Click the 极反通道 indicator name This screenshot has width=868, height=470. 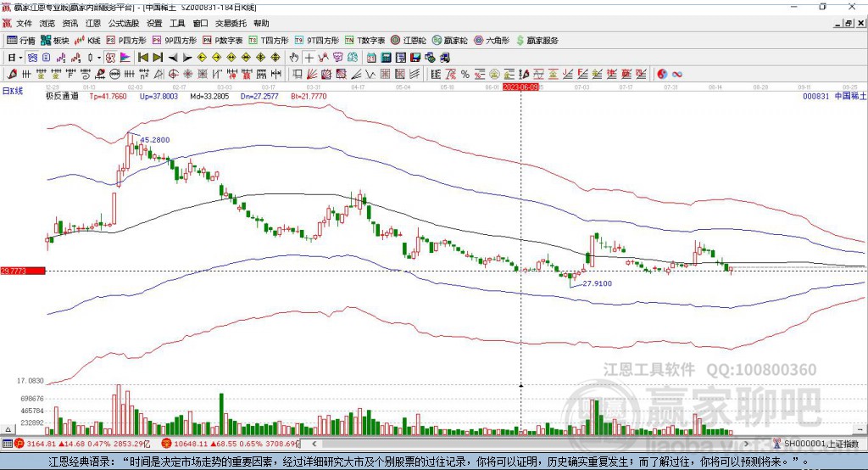coord(62,97)
